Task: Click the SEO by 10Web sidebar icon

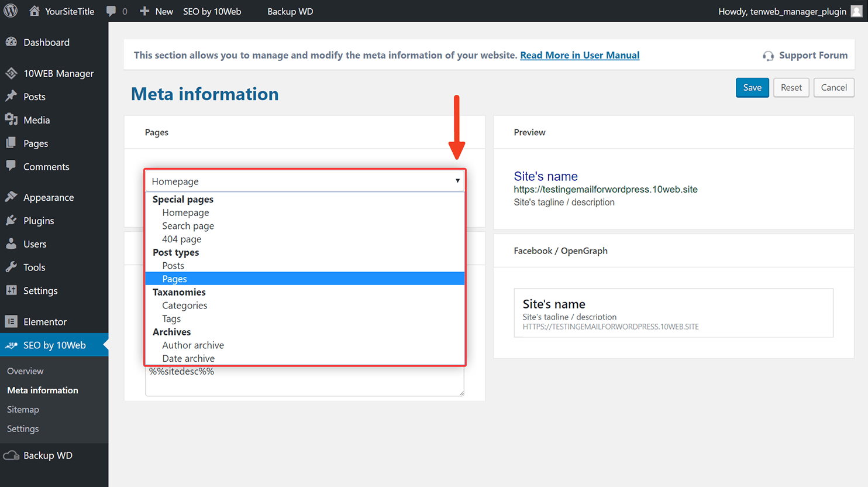Action: [11, 345]
